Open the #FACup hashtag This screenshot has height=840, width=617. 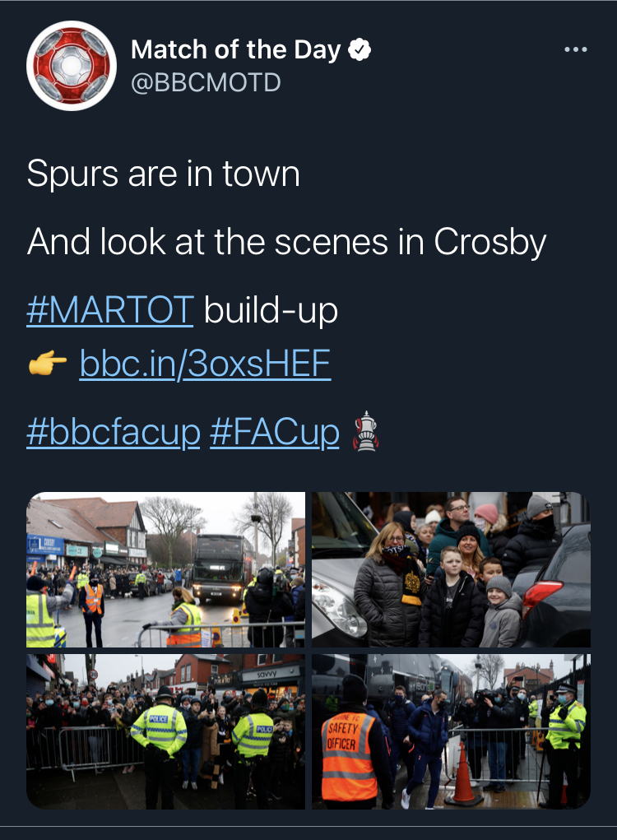click(x=274, y=431)
